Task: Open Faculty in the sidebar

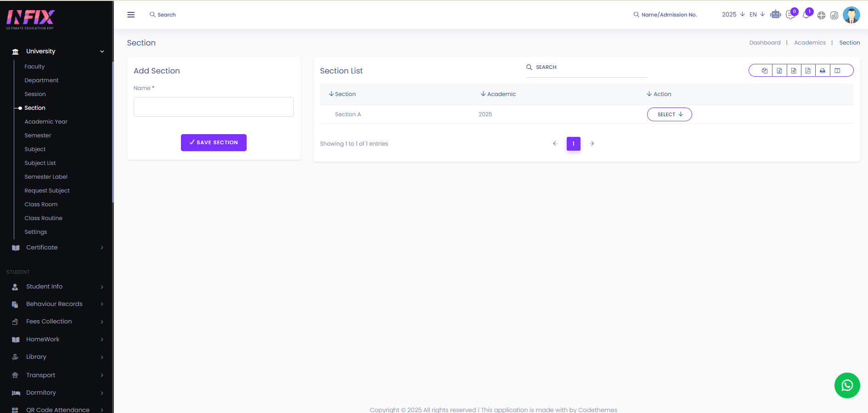Action: (x=34, y=67)
